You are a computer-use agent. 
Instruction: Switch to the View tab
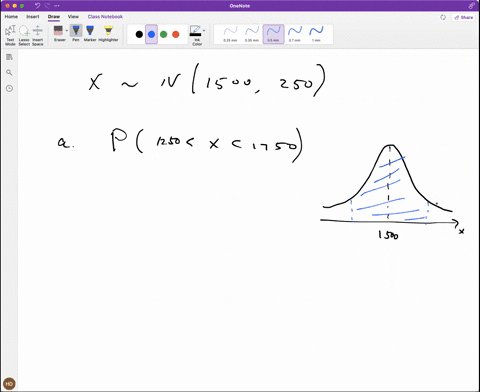point(73,17)
